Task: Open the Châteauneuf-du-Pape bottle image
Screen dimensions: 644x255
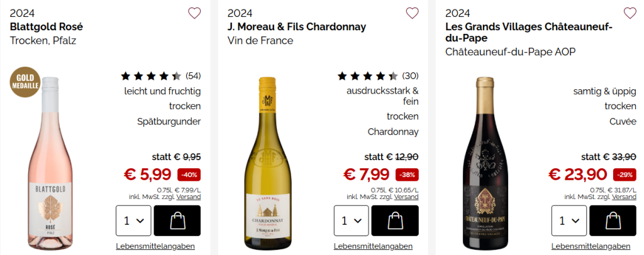Action: point(483,165)
